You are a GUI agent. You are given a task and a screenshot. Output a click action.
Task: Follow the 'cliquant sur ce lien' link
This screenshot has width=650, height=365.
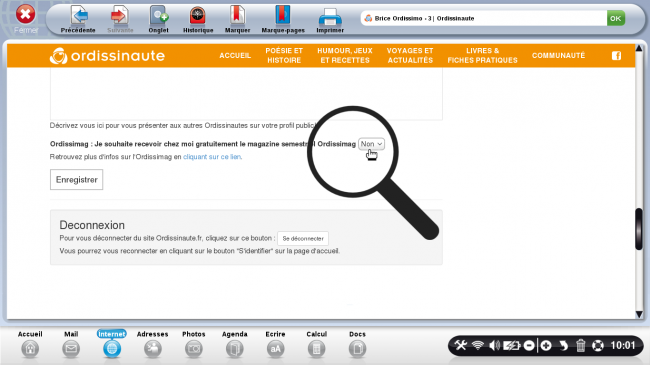point(212,157)
